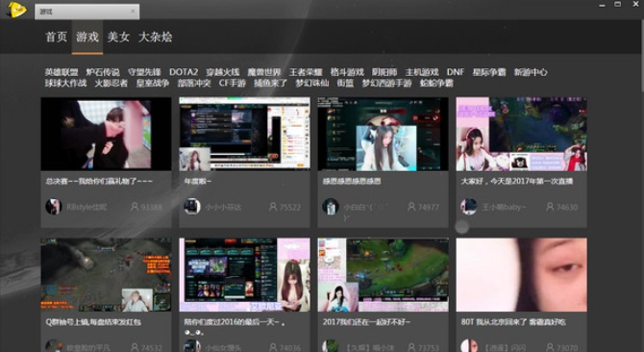The image size is (644, 352).
Task: Open the 捕鱼来了 category
Action: [x=270, y=83]
